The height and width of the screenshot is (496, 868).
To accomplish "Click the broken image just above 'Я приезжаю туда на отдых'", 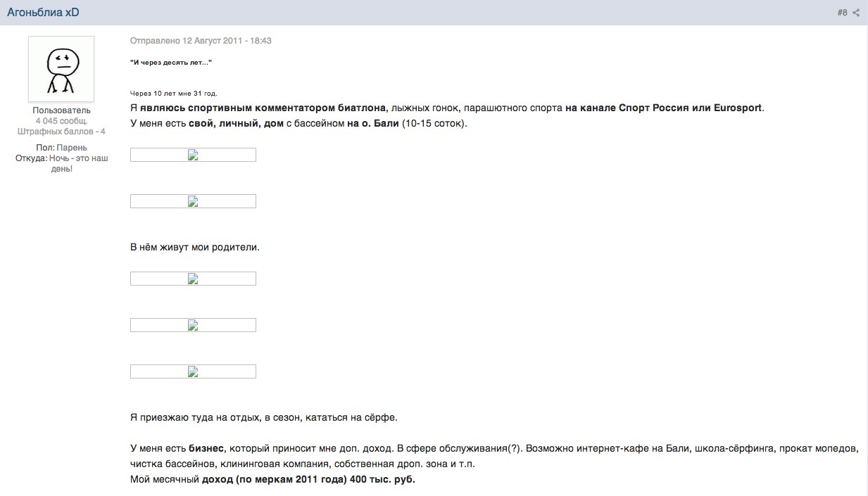I will (x=193, y=371).
